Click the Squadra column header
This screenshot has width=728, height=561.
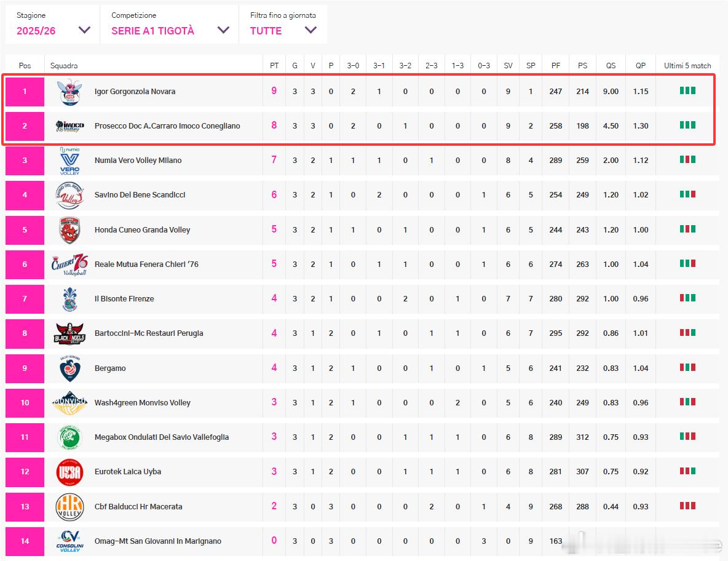pos(63,65)
